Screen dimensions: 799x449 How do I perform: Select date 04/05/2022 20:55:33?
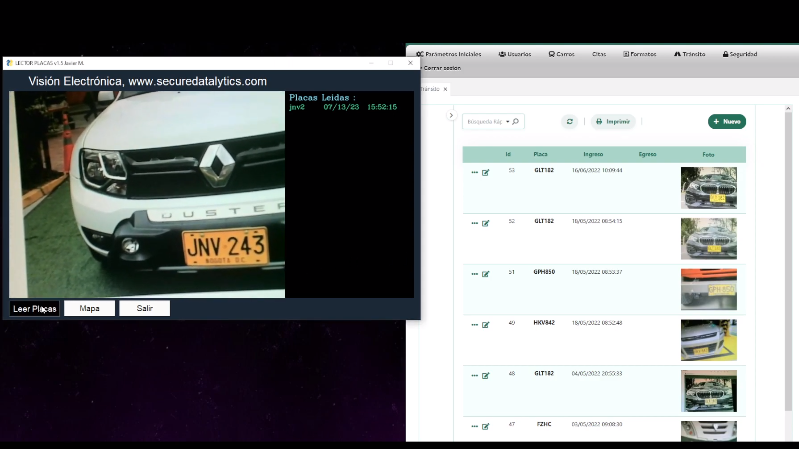pyautogui.click(x=597, y=374)
